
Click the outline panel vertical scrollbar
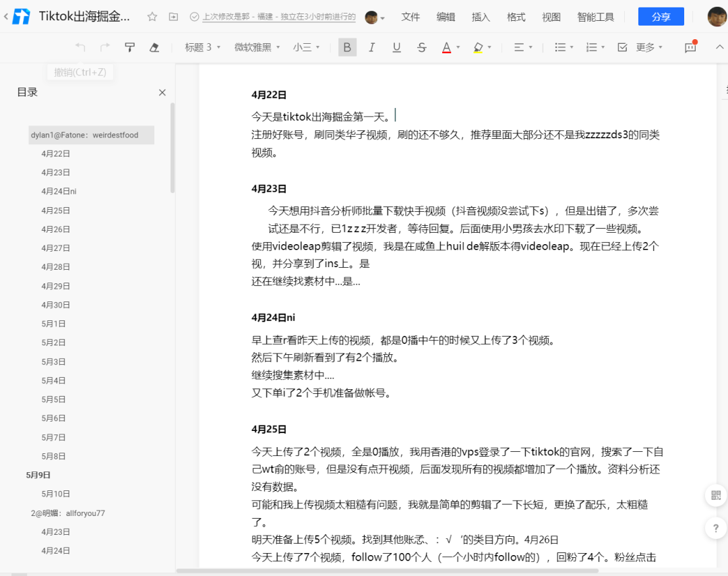[x=173, y=148]
